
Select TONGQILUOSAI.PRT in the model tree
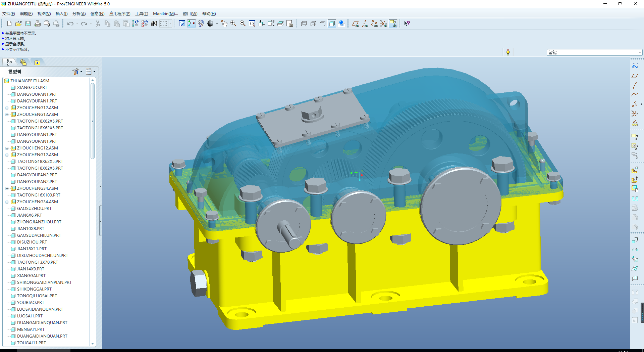click(37, 296)
